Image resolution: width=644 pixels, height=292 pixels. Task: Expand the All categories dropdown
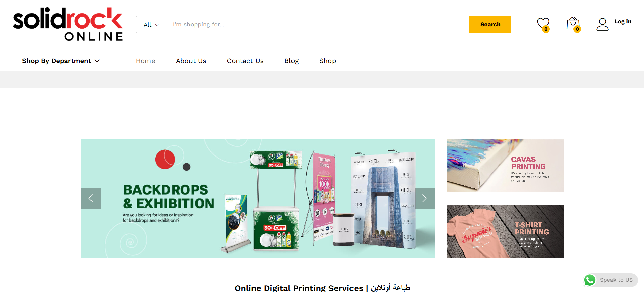point(150,25)
